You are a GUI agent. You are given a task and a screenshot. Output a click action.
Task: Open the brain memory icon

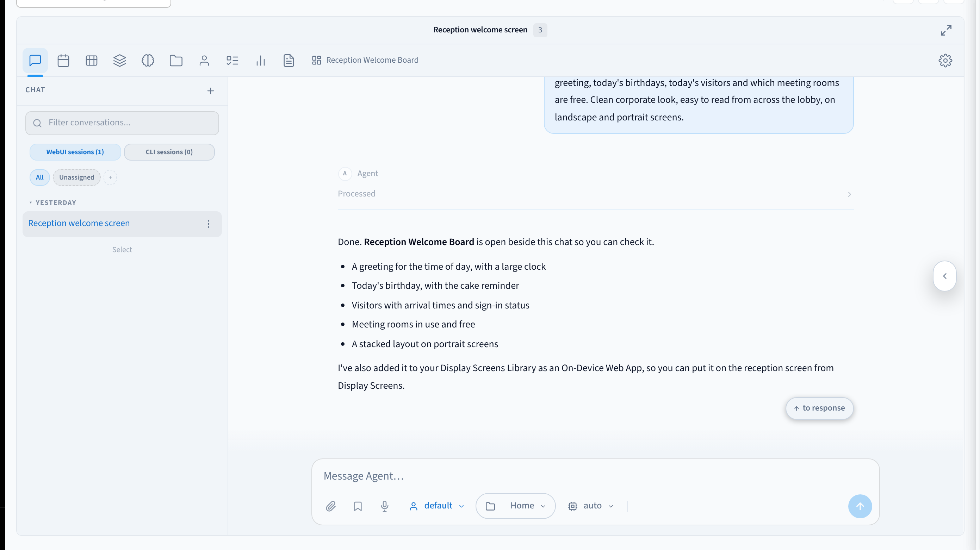(148, 60)
